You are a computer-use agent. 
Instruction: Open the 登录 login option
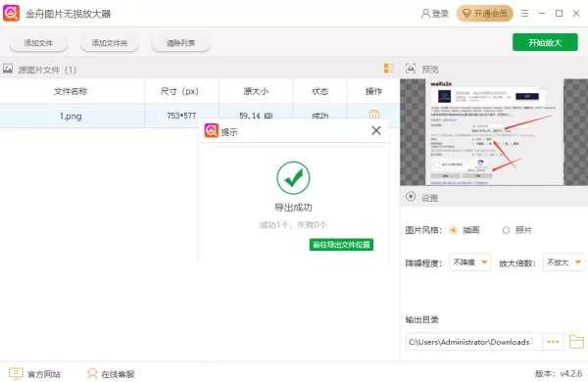click(x=434, y=14)
